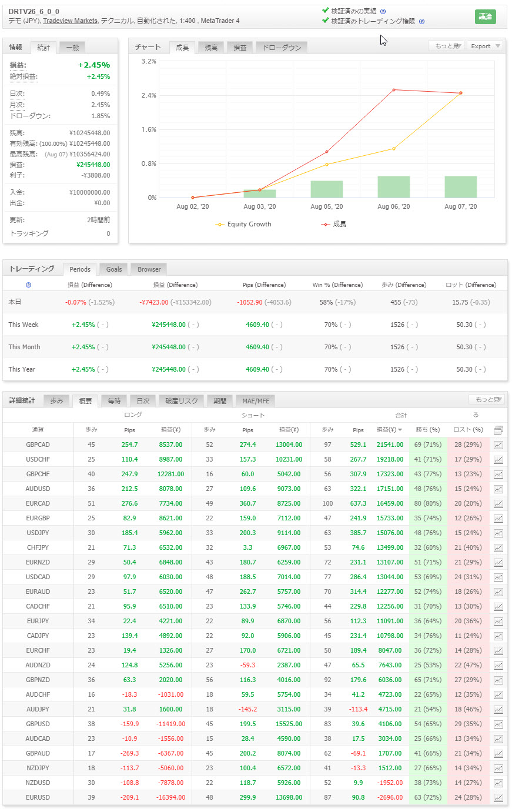512x812 pixels.
Task: Click help icon beside verified track record
Action: coord(383,11)
